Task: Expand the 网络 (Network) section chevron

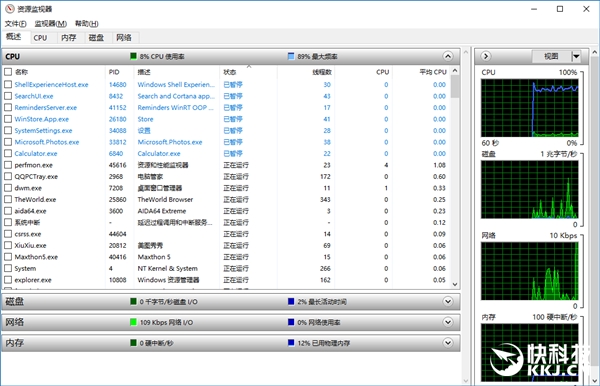Action: pyautogui.click(x=448, y=322)
